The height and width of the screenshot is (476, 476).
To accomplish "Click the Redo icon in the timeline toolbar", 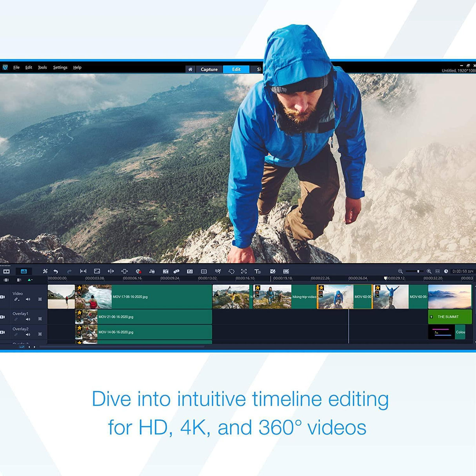I will click(69, 271).
